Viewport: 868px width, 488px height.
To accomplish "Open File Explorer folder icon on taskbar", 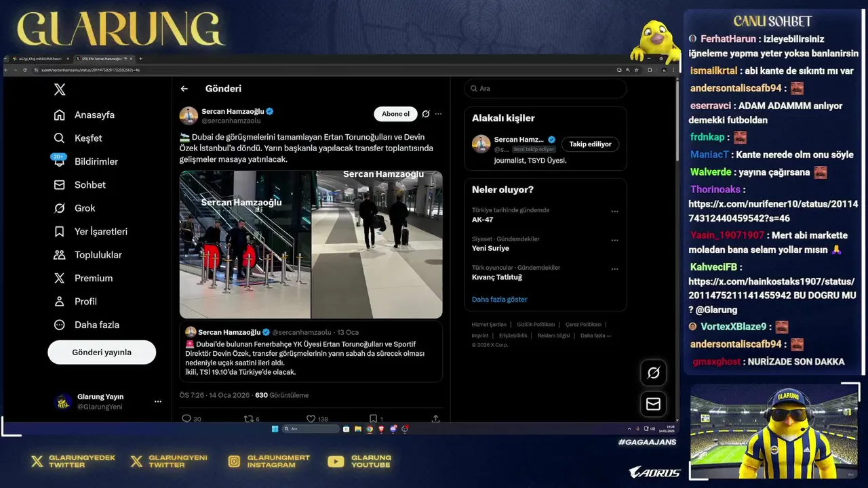I will pyautogui.click(x=358, y=429).
